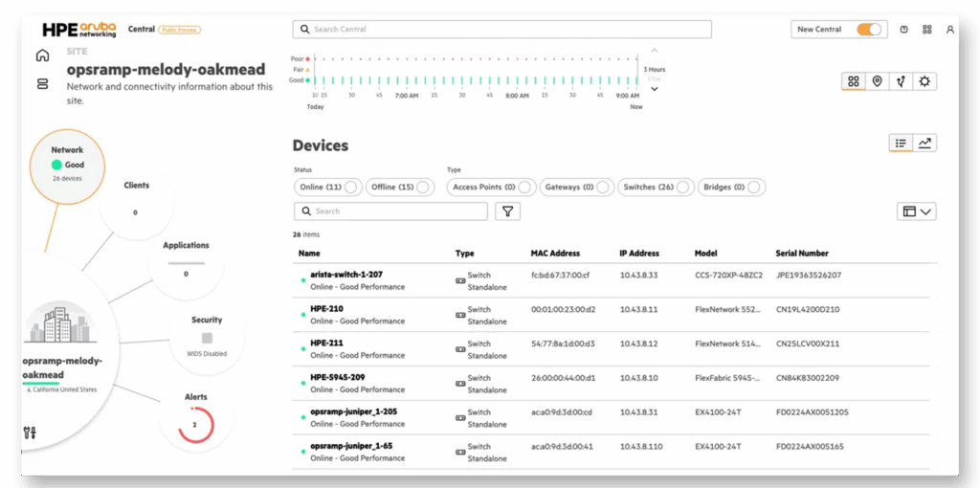Click model EX4100-24T for opsramp-juniper_1-205

point(718,412)
